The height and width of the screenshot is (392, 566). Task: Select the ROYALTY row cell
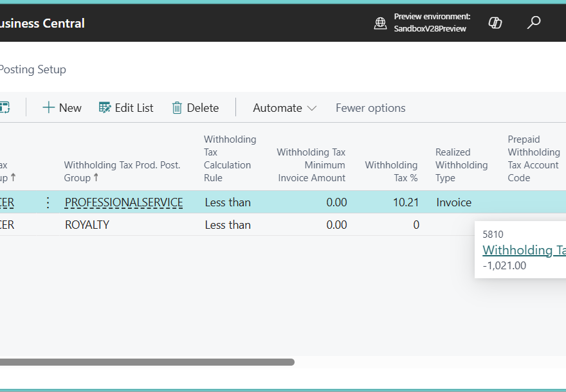pyautogui.click(x=87, y=225)
